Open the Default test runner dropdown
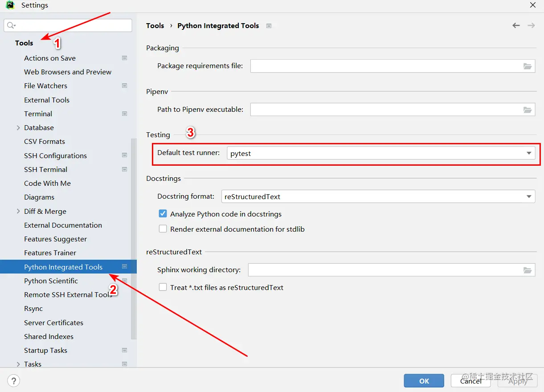 [x=529, y=153]
